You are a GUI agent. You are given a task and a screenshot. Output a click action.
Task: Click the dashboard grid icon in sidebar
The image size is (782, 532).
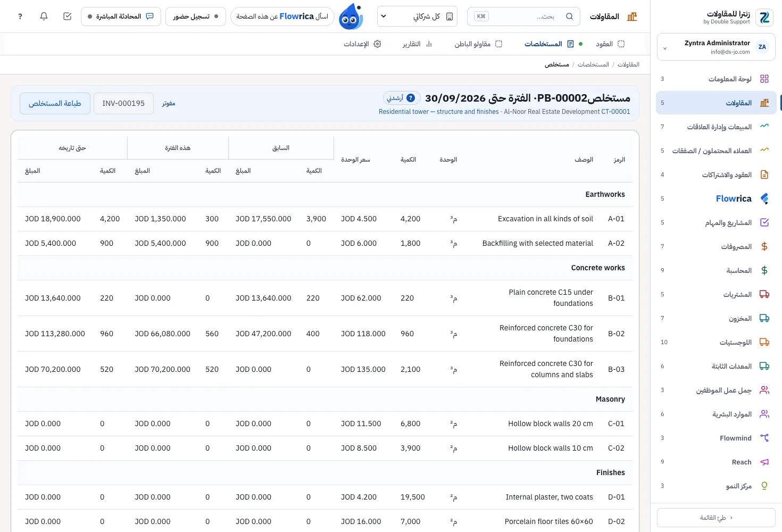764,79
